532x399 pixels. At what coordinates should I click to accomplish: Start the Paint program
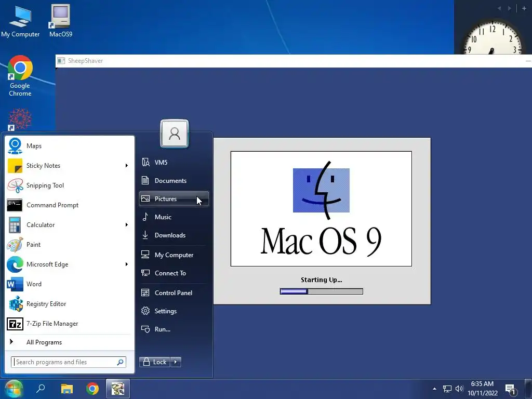click(70, 245)
